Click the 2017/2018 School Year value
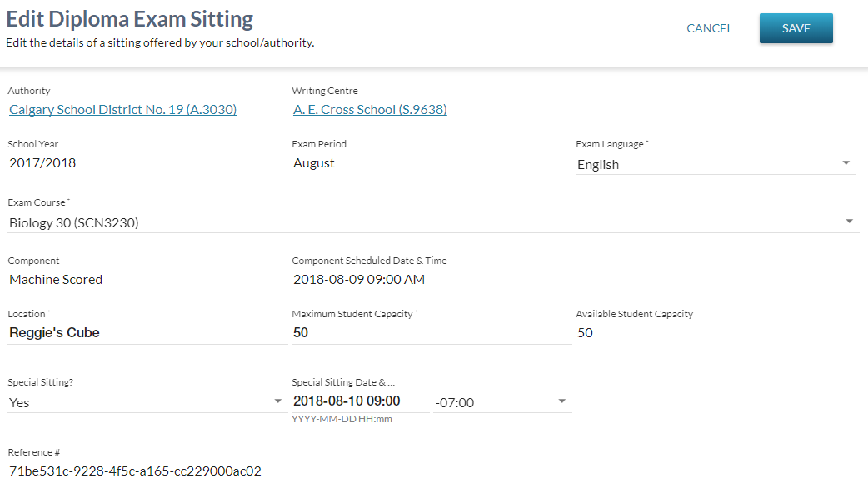The image size is (868, 498). tap(42, 163)
